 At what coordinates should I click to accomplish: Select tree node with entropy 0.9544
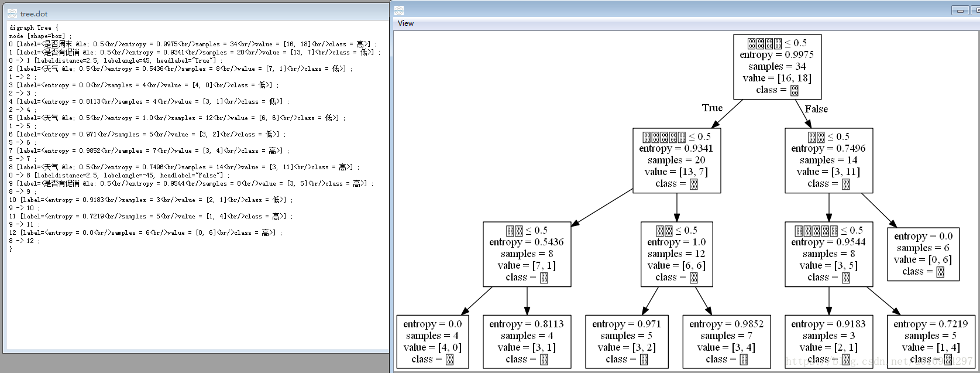click(828, 254)
